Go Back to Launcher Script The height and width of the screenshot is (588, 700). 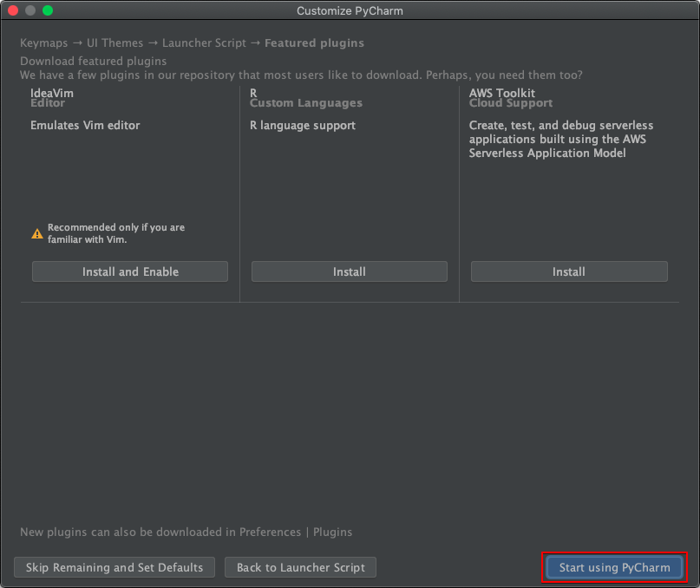point(300,567)
